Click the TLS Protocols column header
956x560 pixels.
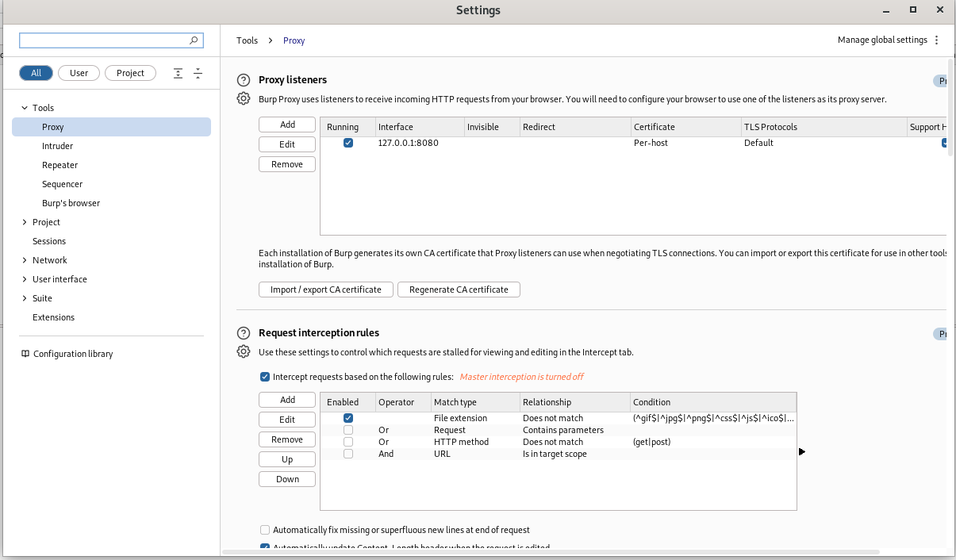824,127
